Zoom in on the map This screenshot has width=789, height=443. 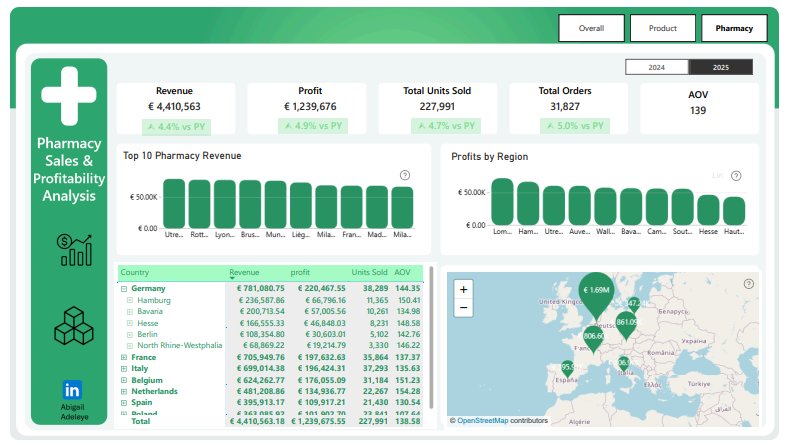pyautogui.click(x=463, y=289)
